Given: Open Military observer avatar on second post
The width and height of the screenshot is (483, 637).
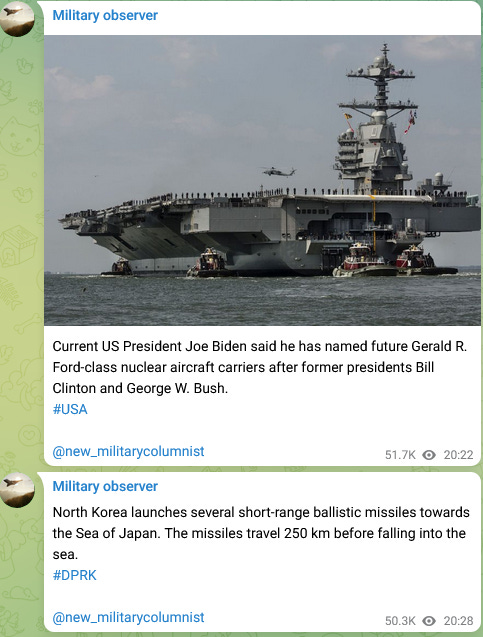Looking at the screenshot, I should click(17, 490).
